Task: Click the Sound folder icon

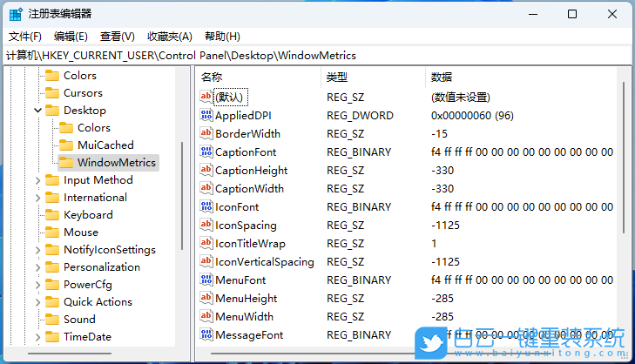Action: pos(52,320)
